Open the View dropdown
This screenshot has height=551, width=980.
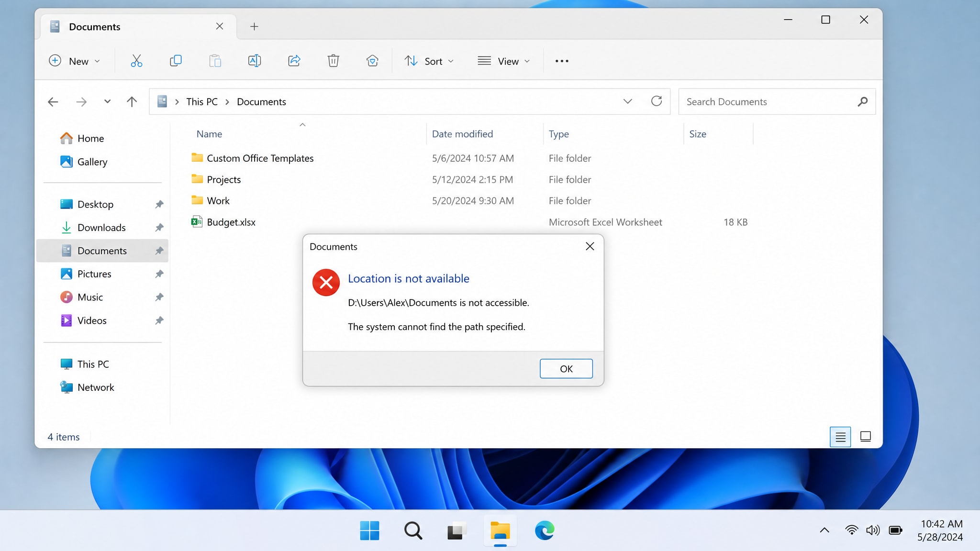(x=503, y=61)
